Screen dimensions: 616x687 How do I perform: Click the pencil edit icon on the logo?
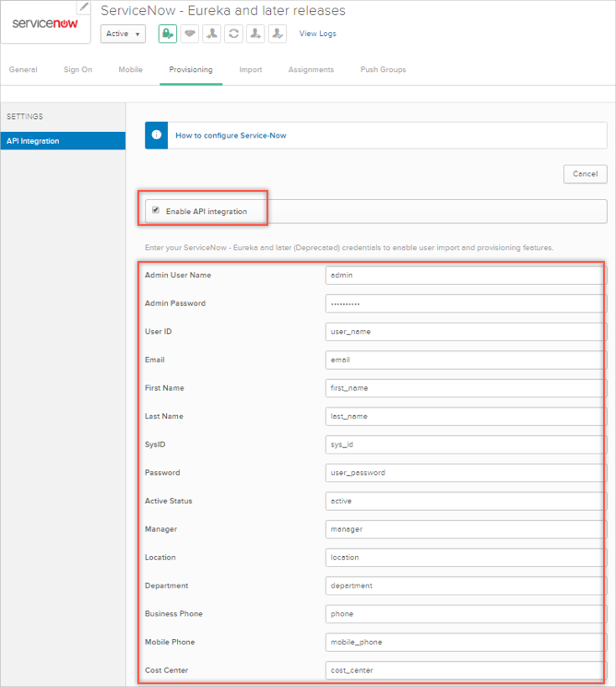coord(85,6)
